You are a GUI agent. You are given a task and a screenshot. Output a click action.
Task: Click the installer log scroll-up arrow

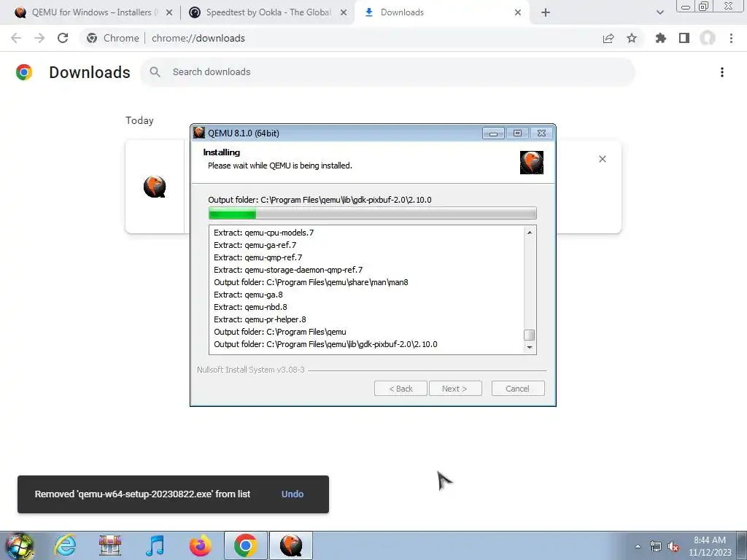pos(530,233)
